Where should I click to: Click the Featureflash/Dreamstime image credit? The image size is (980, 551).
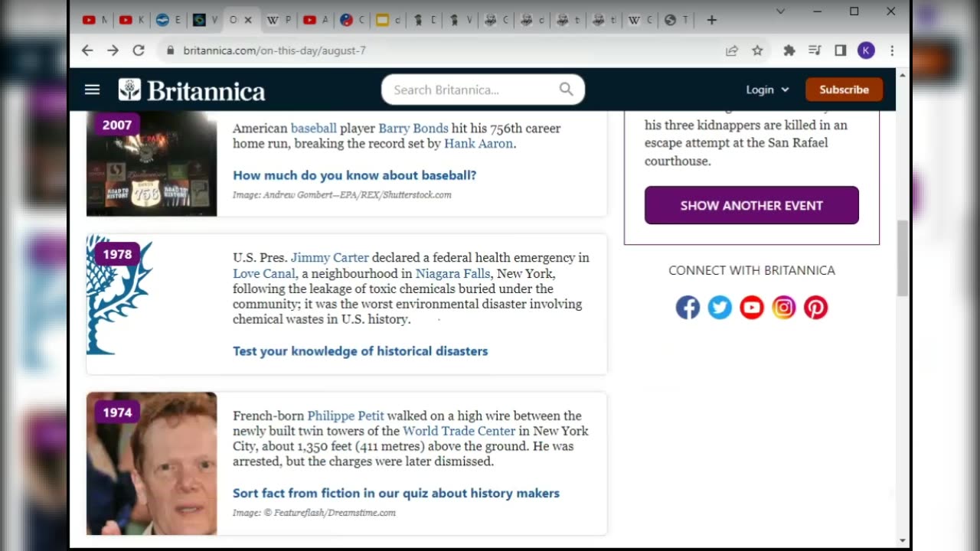[x=314, y=513]
